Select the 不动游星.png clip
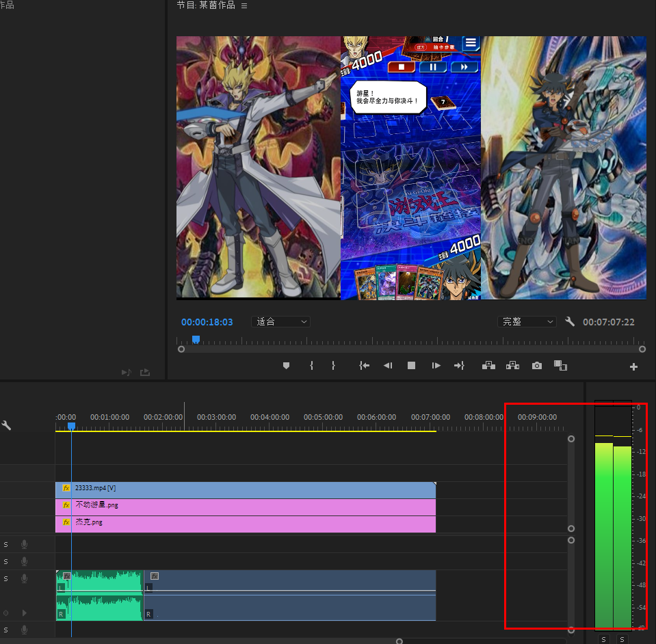This screenshot has width=656, height=644. pos(246,507)
